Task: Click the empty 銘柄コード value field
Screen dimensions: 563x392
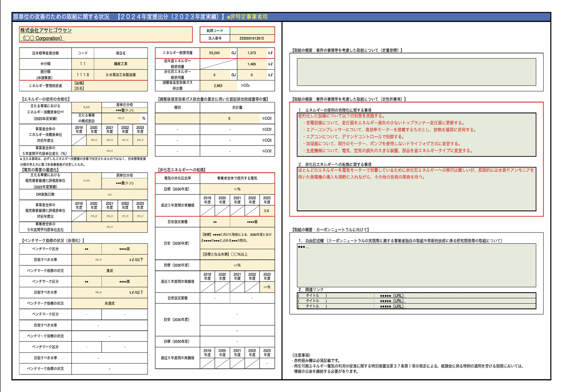Action: (252, 31)
